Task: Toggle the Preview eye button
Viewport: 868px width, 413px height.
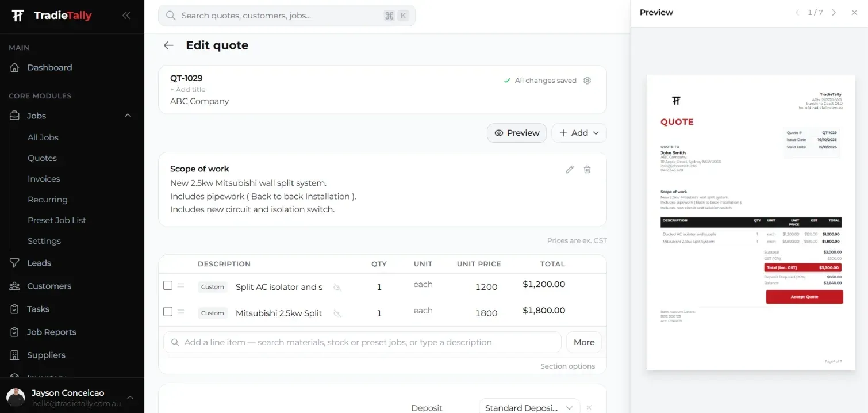Action: 517,133
